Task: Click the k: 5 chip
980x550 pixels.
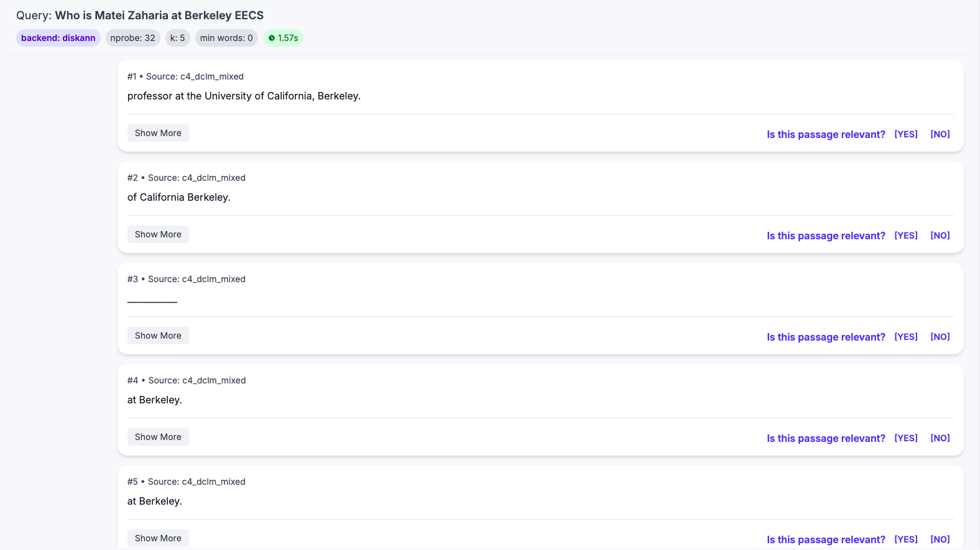Action: [177, 38]
